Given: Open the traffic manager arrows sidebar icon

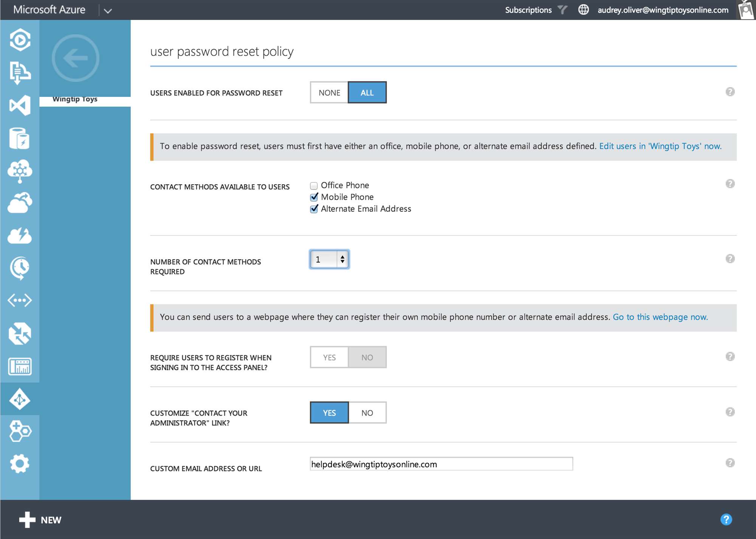Looking at the screenshot, I should [20, 334].
